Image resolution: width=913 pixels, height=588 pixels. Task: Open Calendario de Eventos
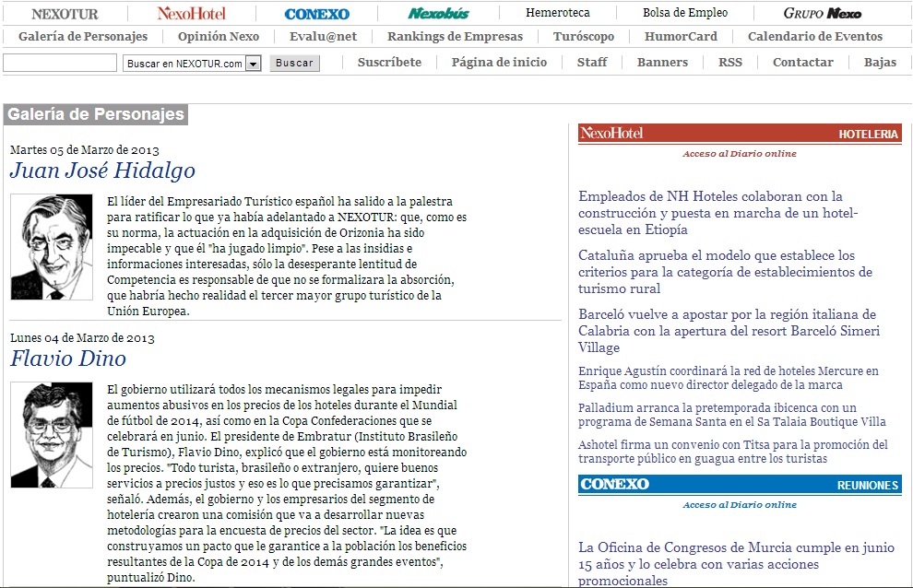tap(814, 37)
